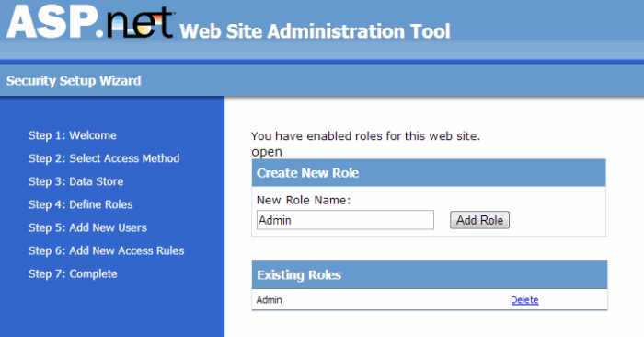
Task: Click the Admin row under Existing Roles
Action: [430, 299]
